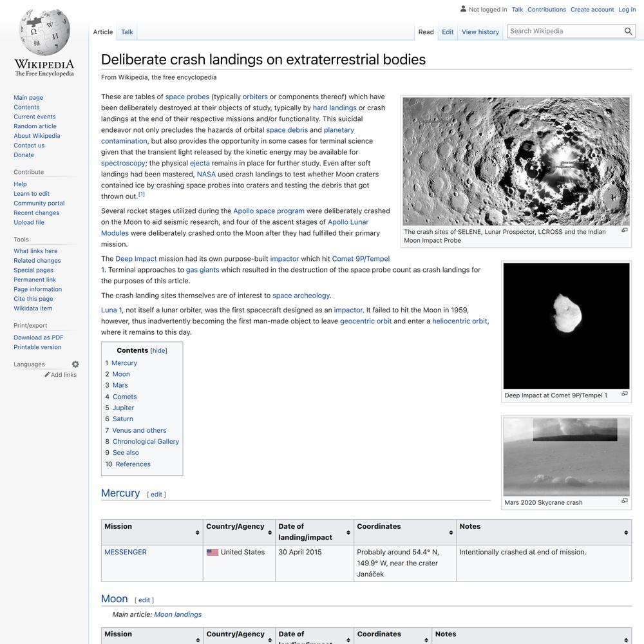This screenshot has height=644, width=644.
Task: Jump to Mercury in Contents
Action: 124,363
